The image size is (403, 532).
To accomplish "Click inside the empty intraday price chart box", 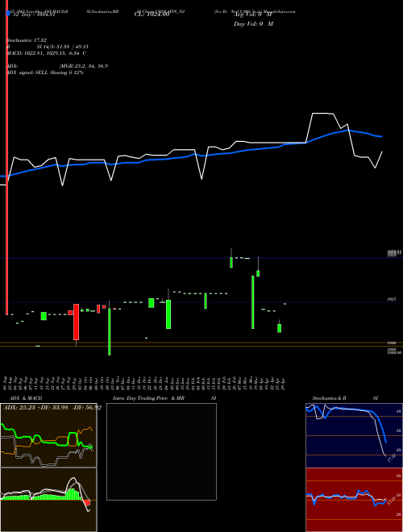I will pyautogui.click(x=161, y=451).
